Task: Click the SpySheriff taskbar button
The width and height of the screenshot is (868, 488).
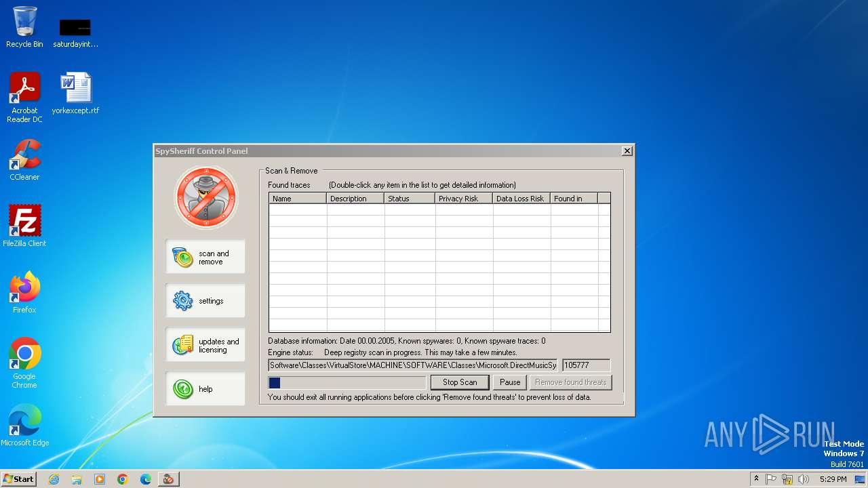Action: [168, 479]
